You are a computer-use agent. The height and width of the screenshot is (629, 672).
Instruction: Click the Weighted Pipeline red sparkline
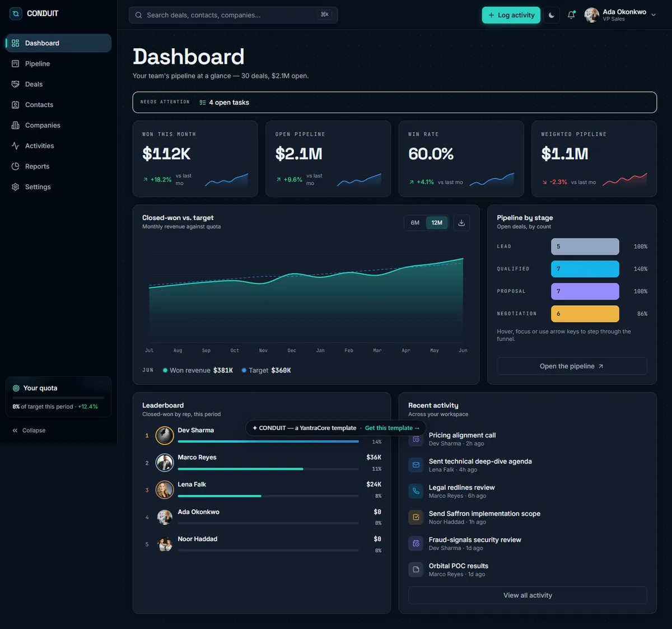(x=625, y=179)
